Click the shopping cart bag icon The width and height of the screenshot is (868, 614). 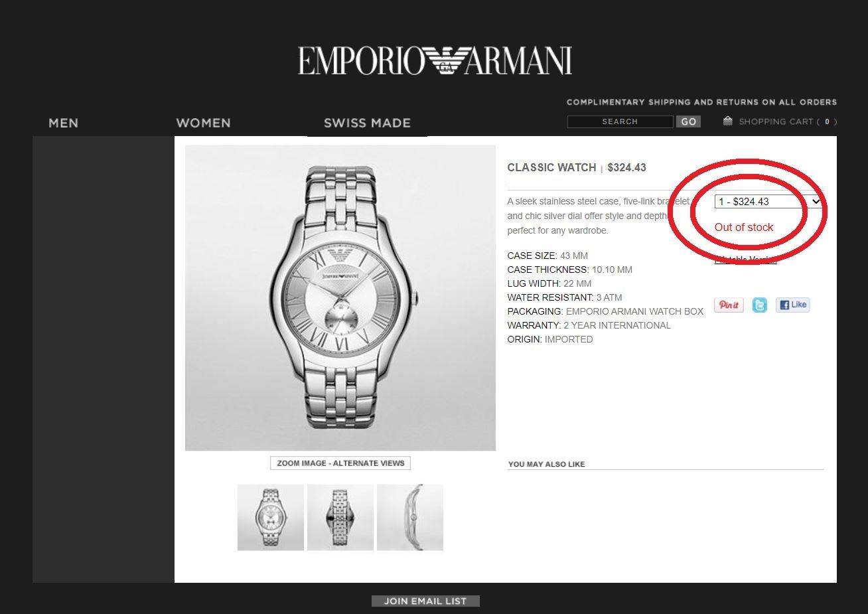click(728, 121)
